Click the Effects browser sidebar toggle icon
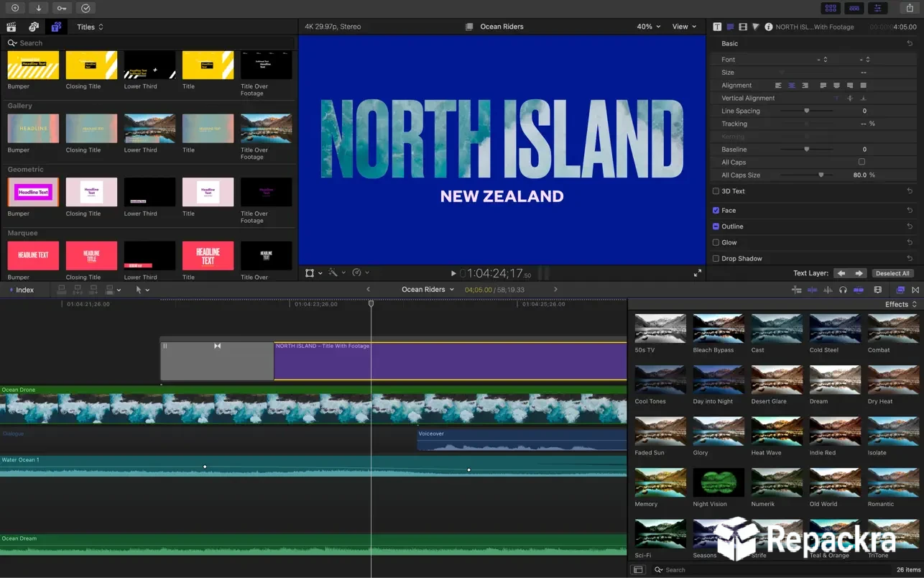The width and height of the screenshot is (924, 578). 637,569
